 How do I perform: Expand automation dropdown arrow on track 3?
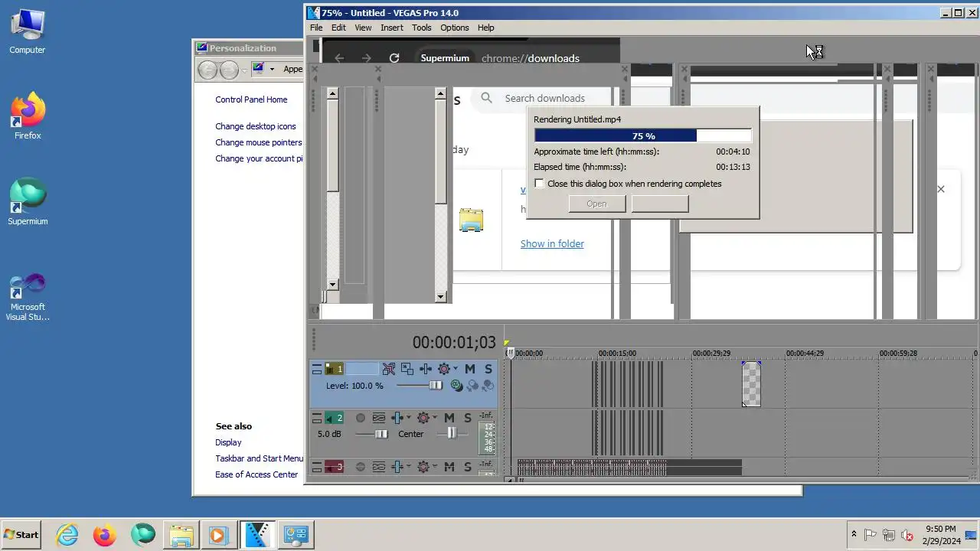pos(409,467)
